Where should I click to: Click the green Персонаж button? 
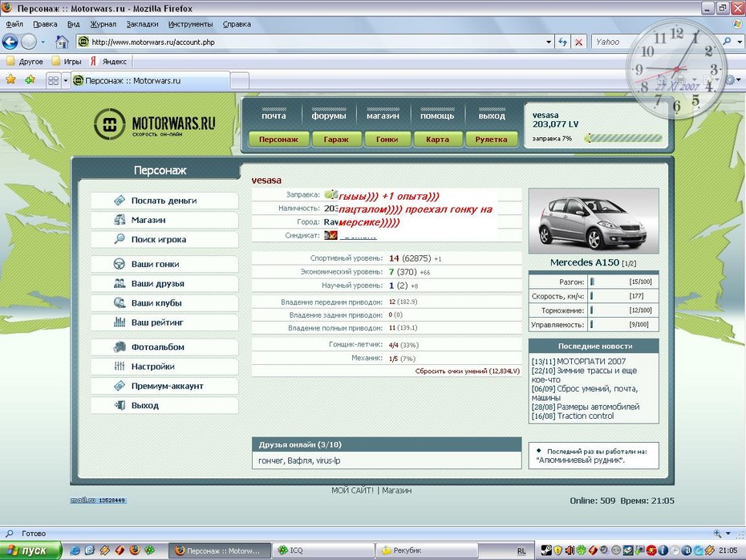coord(278,140)
